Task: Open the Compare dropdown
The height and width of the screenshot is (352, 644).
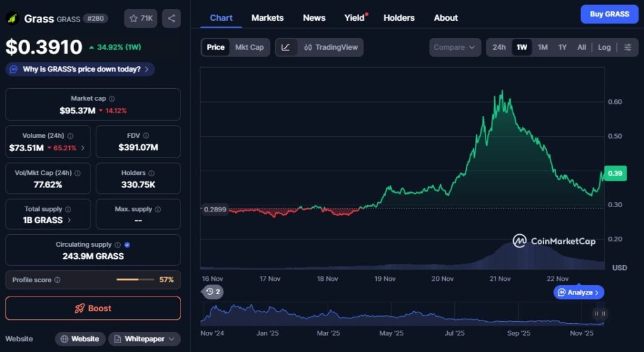Action: pos(455,47)
